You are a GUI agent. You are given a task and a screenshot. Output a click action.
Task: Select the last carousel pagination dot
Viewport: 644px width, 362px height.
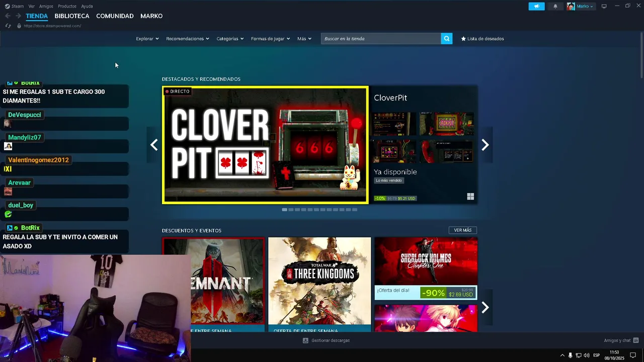click(355, 210)
